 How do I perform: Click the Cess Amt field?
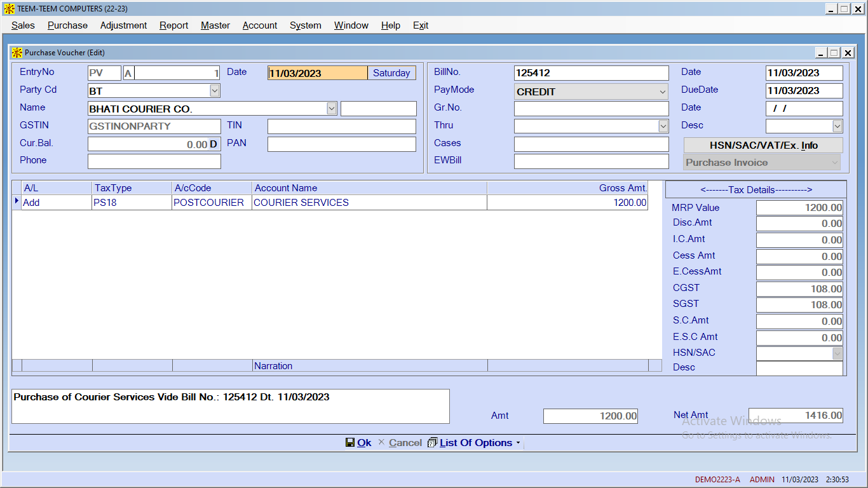click(x=799, y=256)
